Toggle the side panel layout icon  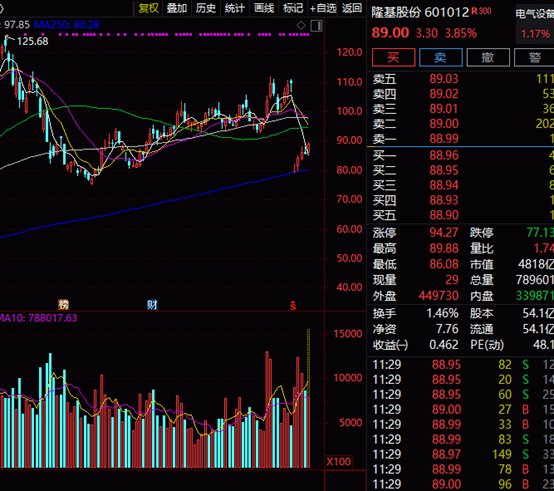coord(317,26)
